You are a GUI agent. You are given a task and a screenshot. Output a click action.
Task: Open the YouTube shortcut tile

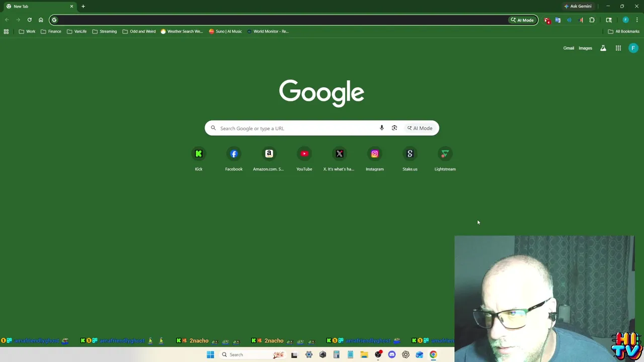(x=304, y=159)
